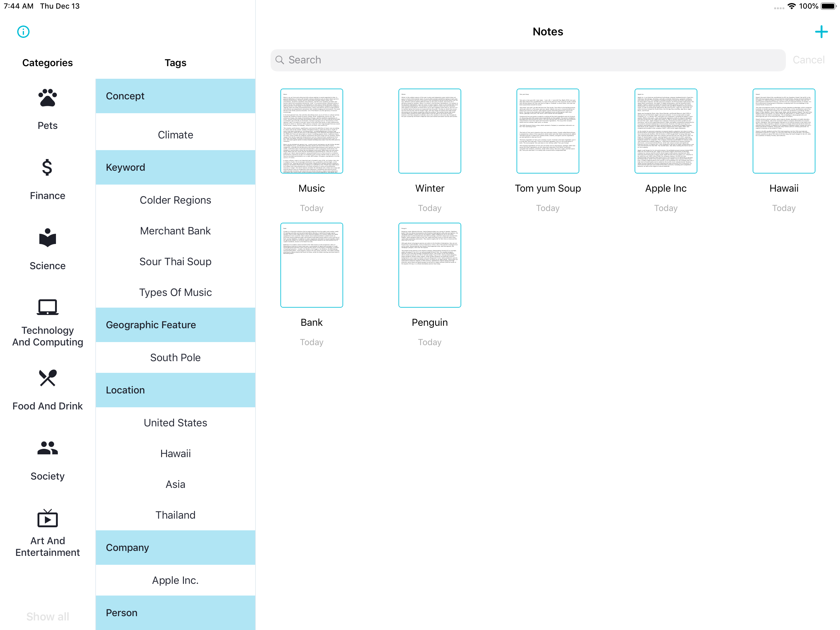Open the Science book category icon
The width and height of the screenshot is (840, 630).
click(47, 238)
